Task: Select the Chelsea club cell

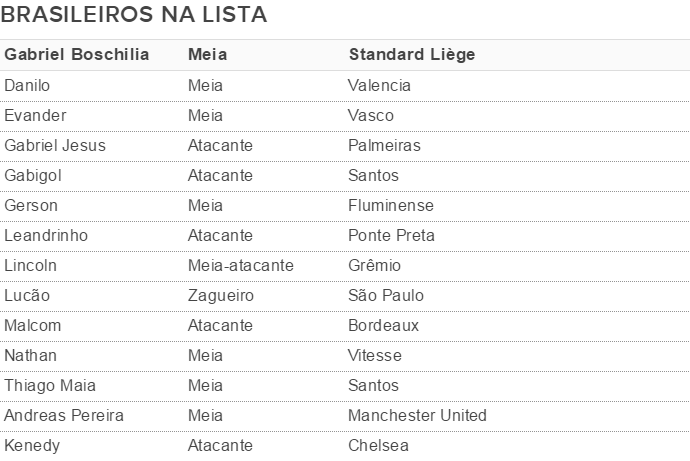Action: coord(378,445)
